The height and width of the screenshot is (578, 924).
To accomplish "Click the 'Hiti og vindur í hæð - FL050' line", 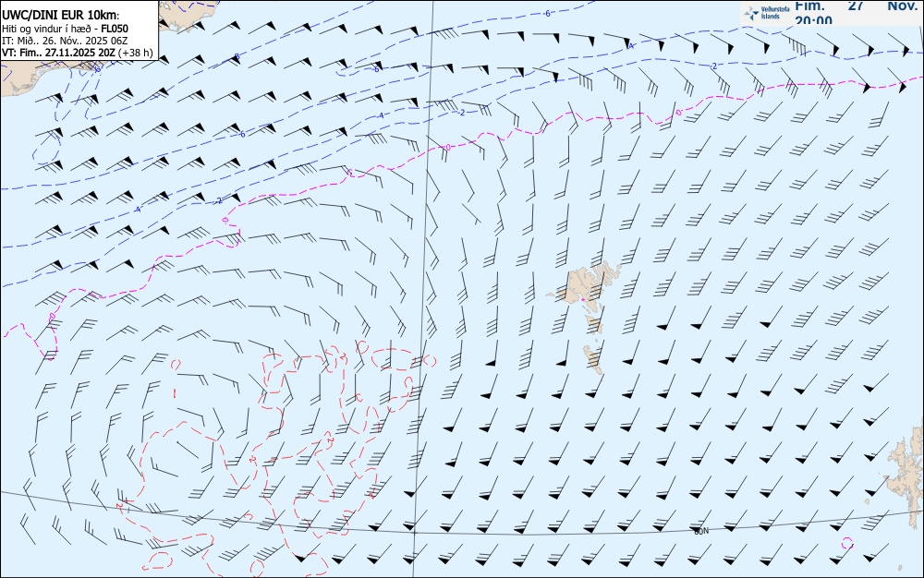I will click(66, 29).
